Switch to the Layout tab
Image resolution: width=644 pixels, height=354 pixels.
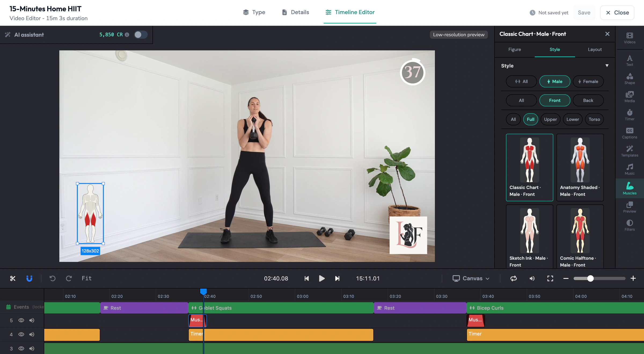(x=595, y=49)
